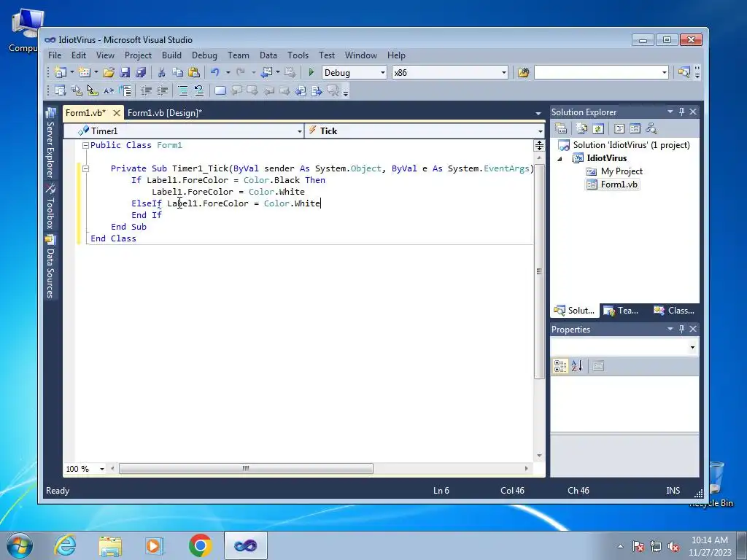Click the Find in Files binoculars icon
This screenshot has width=747, height=560.
coord(523,72)
